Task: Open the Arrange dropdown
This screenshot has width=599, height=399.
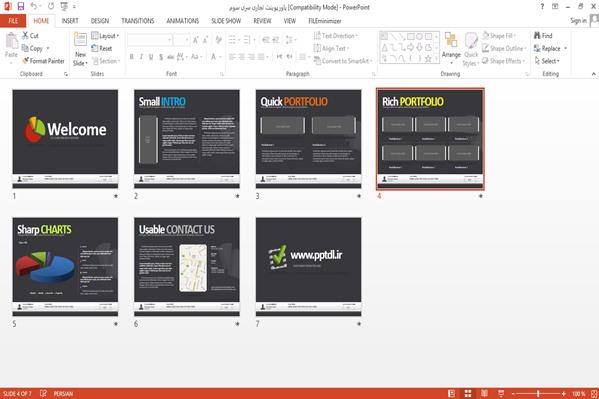Action: (451, 49)
